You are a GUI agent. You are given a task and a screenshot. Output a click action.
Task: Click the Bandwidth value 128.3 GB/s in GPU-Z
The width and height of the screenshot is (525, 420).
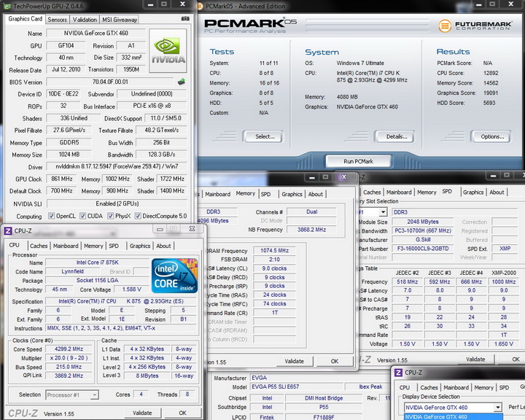click(x=161, y=155)
